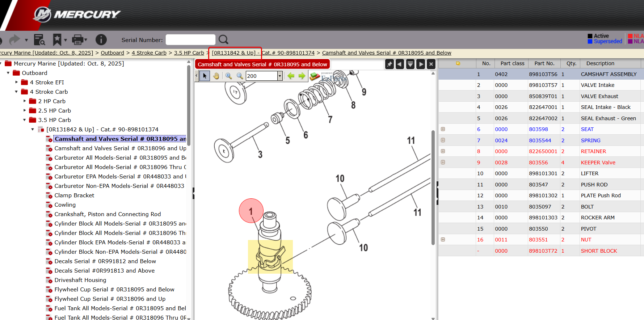Open the 3.5 HP Carb breadcrumb link
The width and height of the screenshot is (644, 320).
point(189,53)
